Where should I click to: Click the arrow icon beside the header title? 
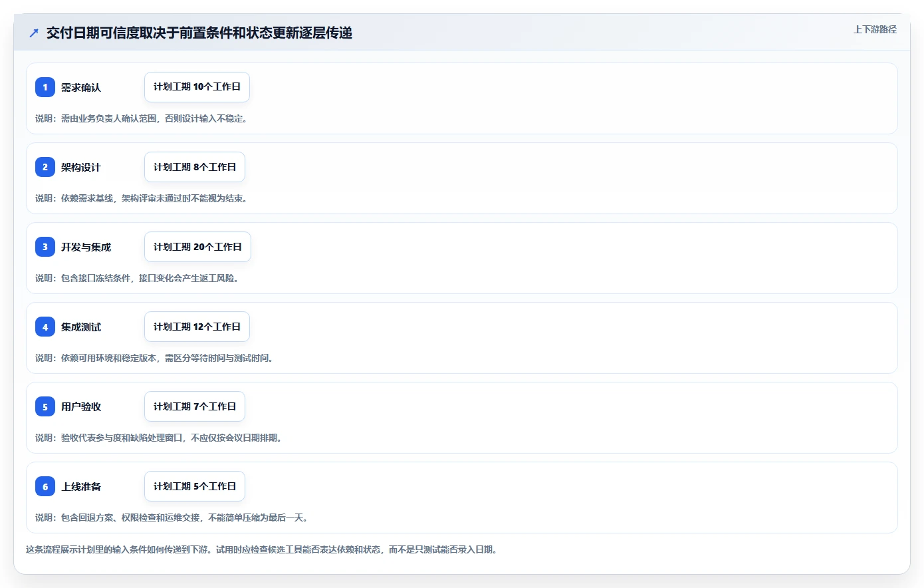pyautogui.click(x=34, y=33)
